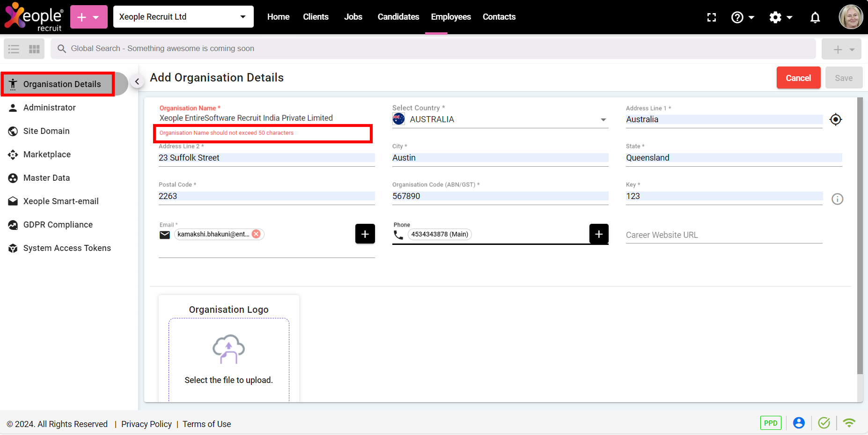Click the blue user status icon

[x=799, y=423]
